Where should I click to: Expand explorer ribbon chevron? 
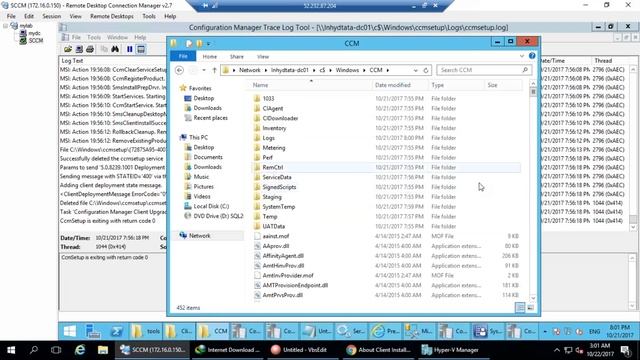pos(522,56)
